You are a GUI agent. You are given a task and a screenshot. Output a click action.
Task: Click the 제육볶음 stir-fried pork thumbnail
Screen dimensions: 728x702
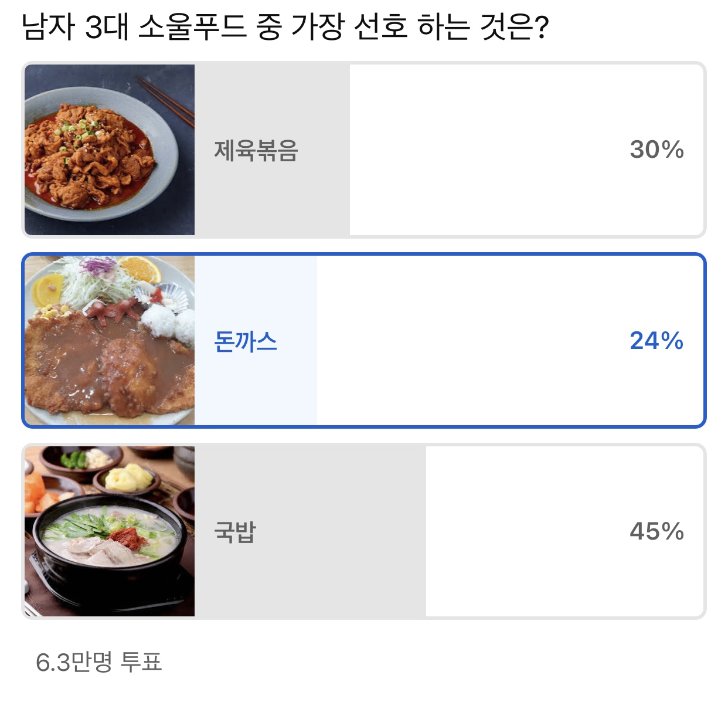110,148
